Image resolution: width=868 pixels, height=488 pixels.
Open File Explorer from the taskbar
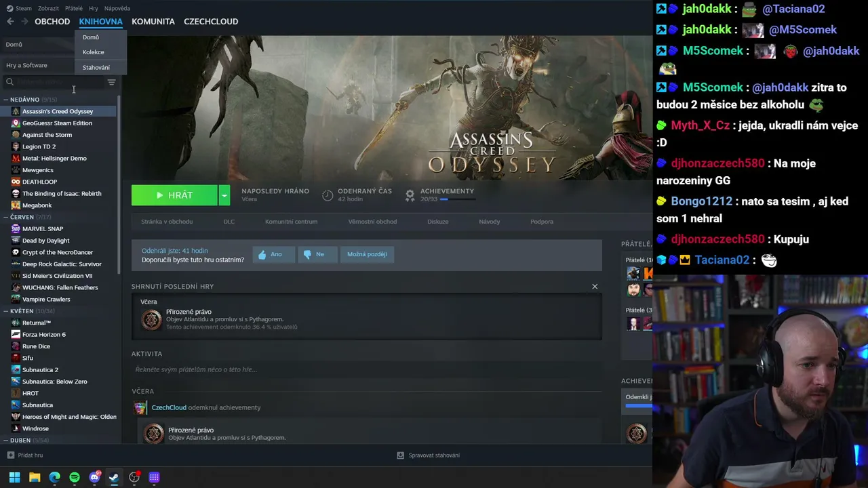pos(35,477)
